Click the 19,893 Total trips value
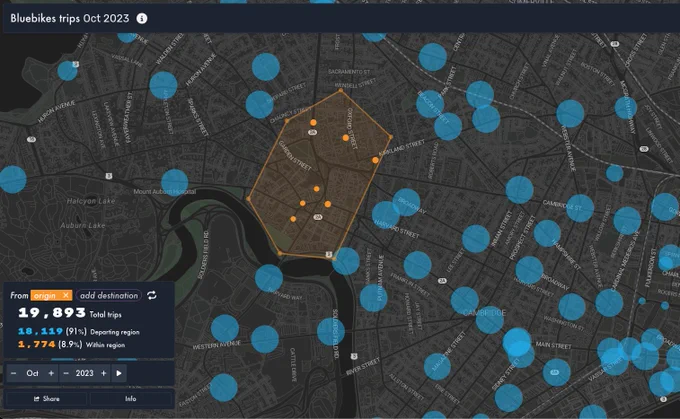Viewport: 680px width, 419px height. (69, 313)
